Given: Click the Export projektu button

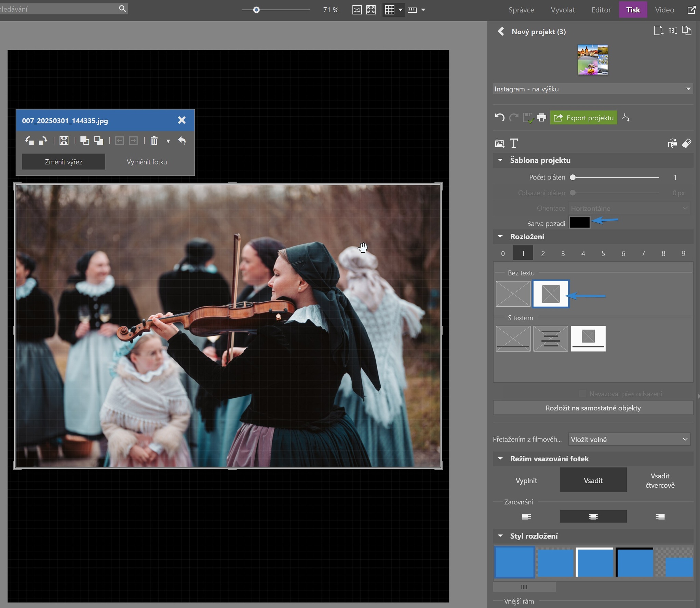Looking at the screenshot, I should coord(583,118).
